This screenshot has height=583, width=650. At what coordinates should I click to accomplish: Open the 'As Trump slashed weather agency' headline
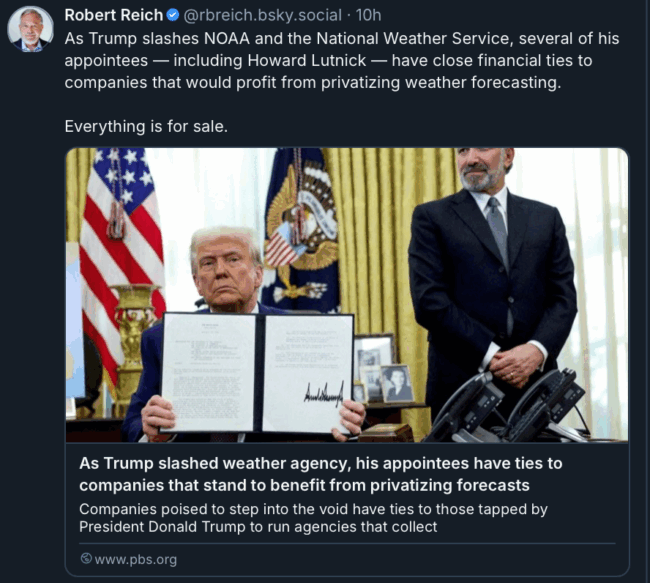[320, 474]
